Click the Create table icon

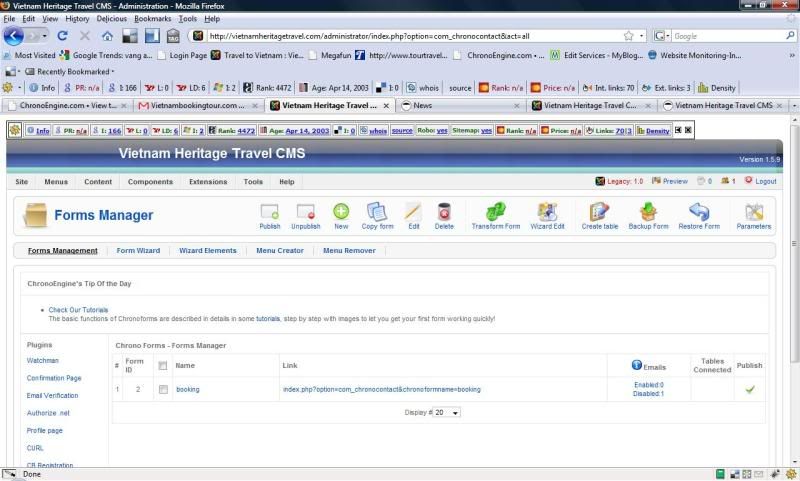point(599,211)
